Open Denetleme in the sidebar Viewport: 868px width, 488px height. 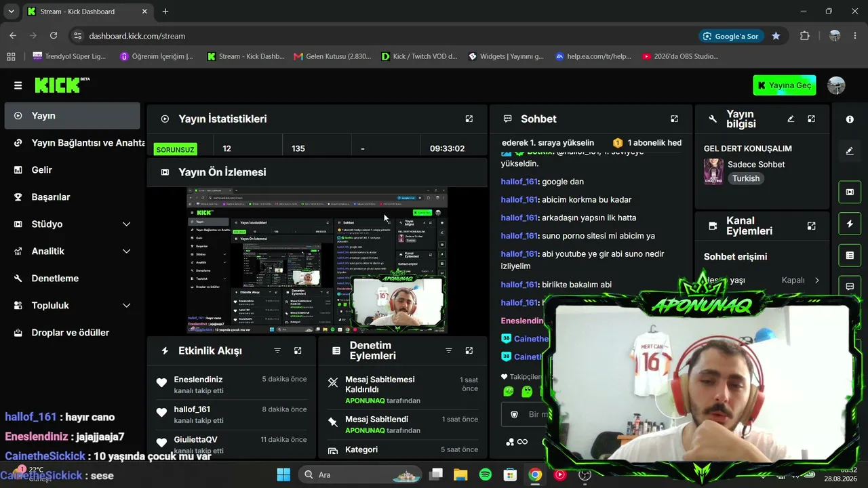72,279
